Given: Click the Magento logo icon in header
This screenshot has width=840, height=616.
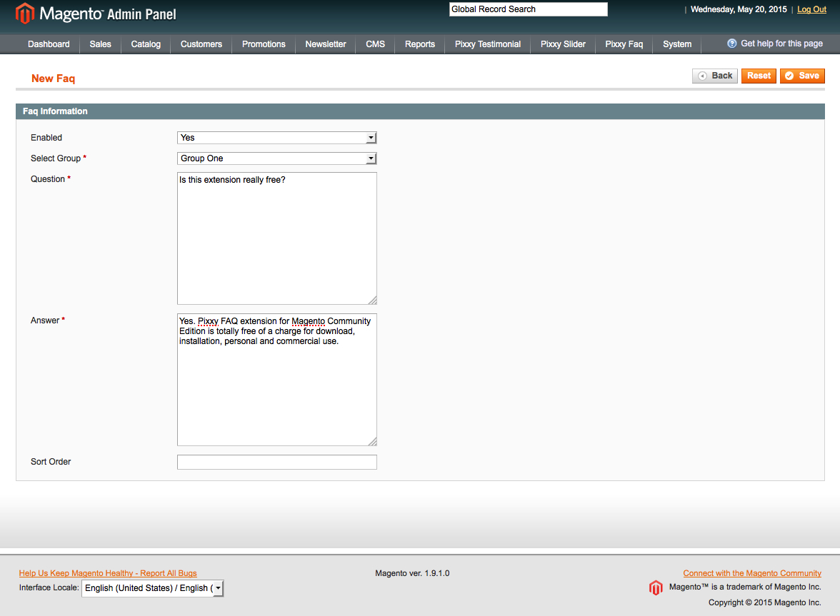Looking at the screenshot, I should (24, 14).
